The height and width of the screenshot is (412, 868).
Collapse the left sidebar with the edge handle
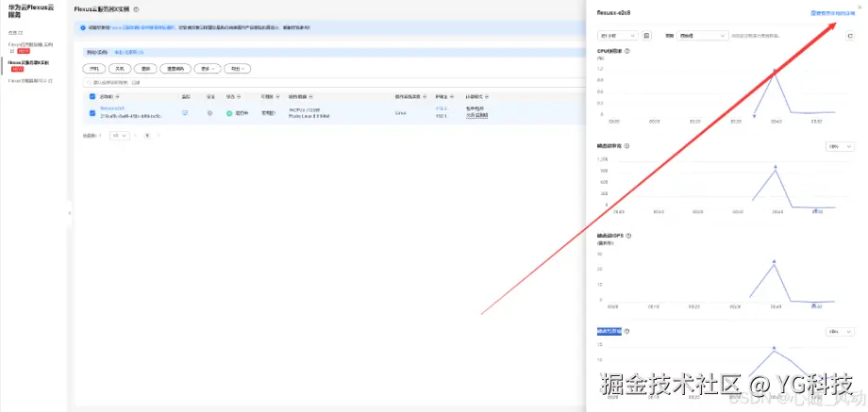coord(69,212)
